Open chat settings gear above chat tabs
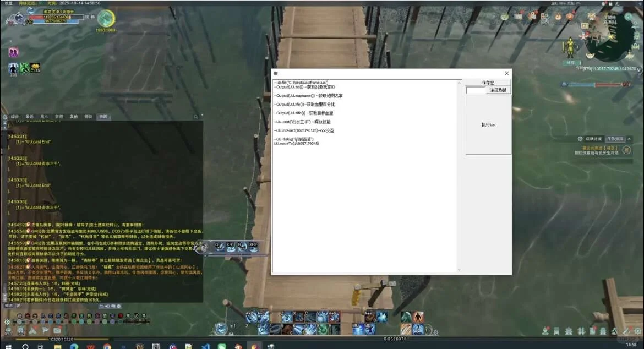Viewport: 644px width, 349px height. pos(5,117)
